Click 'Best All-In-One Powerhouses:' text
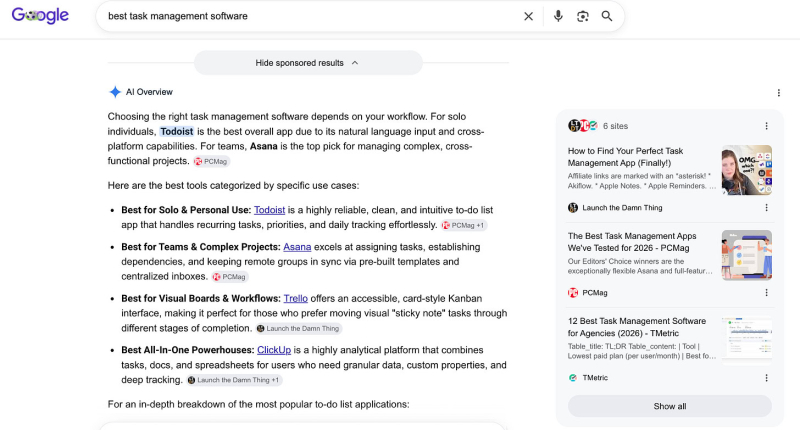This screenshot has height=430, width=800. [188, 350]
